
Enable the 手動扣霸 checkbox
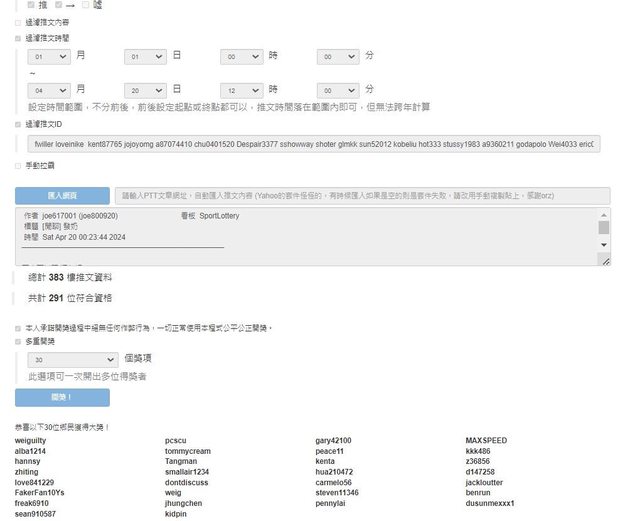(x=18, y=165)
